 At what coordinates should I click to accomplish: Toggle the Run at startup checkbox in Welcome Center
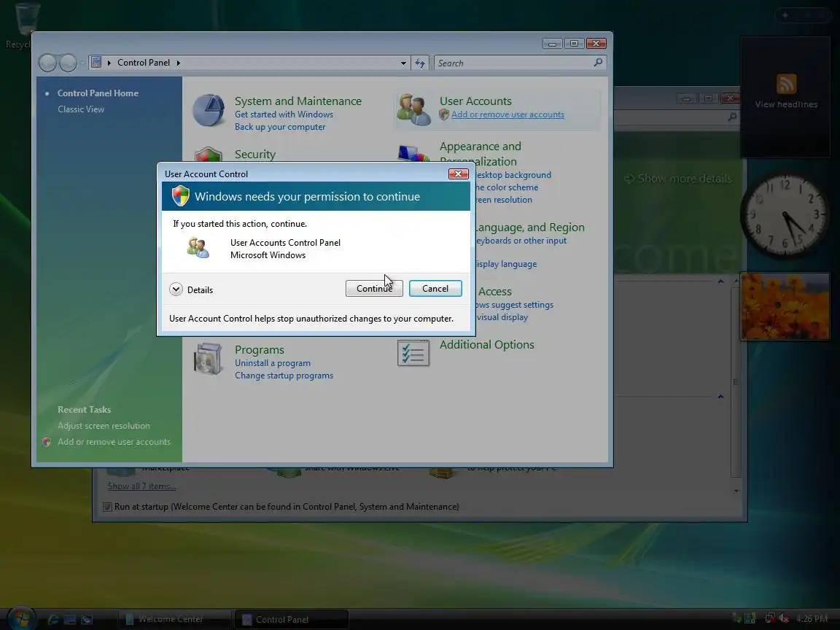[x=107, y=507]
